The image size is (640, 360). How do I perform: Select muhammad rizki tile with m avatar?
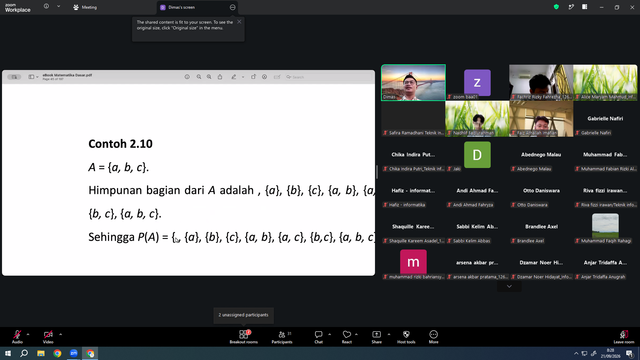(413, 263)
